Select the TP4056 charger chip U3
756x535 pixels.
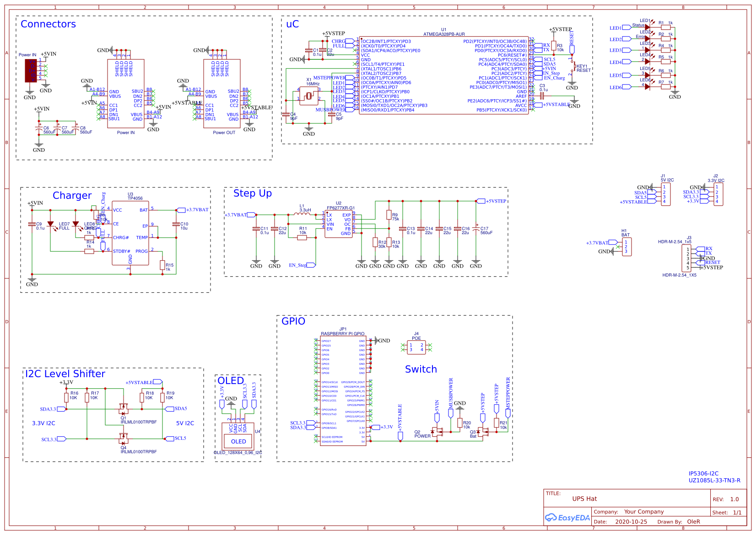130,233
